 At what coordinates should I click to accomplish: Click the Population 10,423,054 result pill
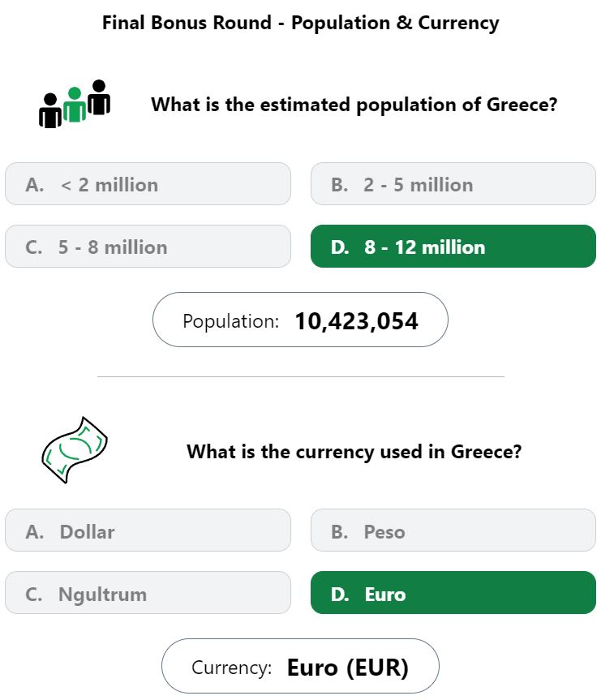[x=300, y=320]
